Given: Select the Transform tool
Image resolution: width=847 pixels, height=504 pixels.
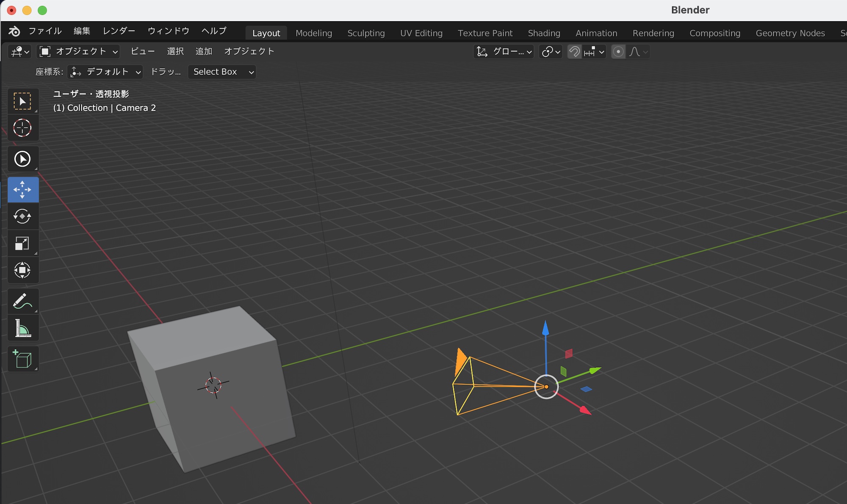Looking at the screenshot, I should click(x=23, y=271).
